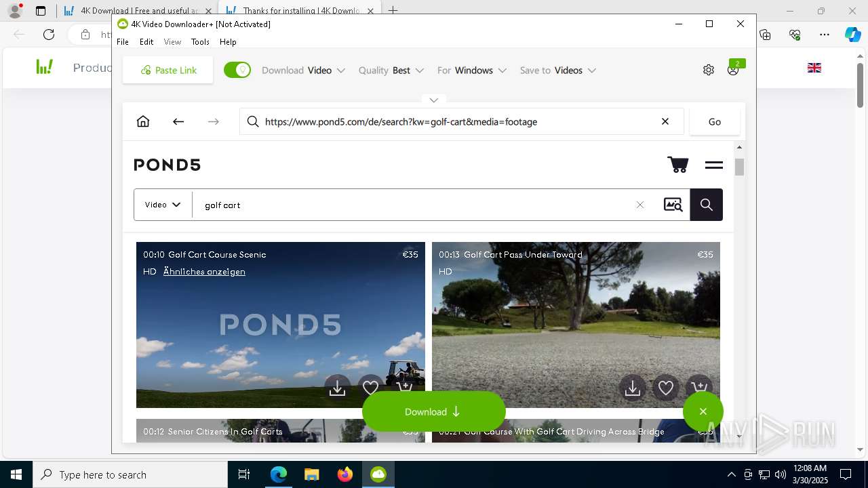868x488 pixels.
Task: Open Task View on the taskbar
Action: click(244, 474)
